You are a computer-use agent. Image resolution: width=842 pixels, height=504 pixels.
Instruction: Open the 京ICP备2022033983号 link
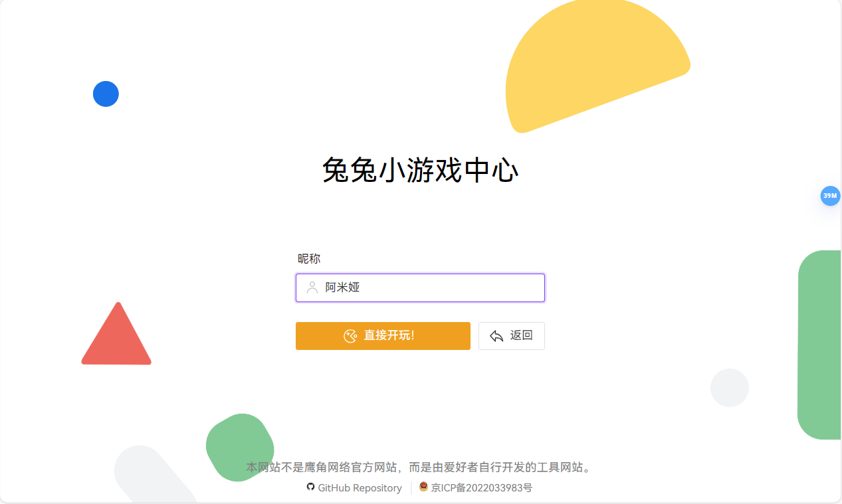pyautogui.click(x=481, y=488)
